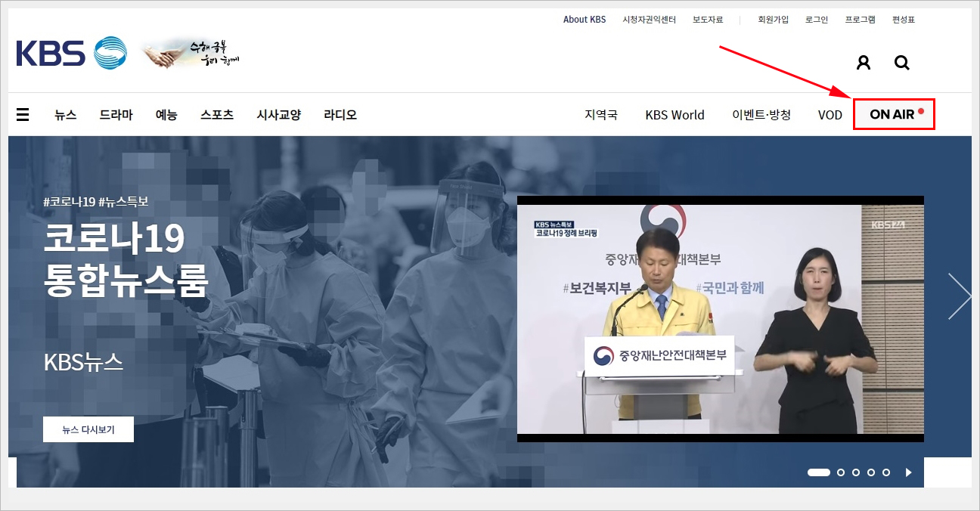
Task: Click the KBS뉴스 label
Action: click(83, 362)
